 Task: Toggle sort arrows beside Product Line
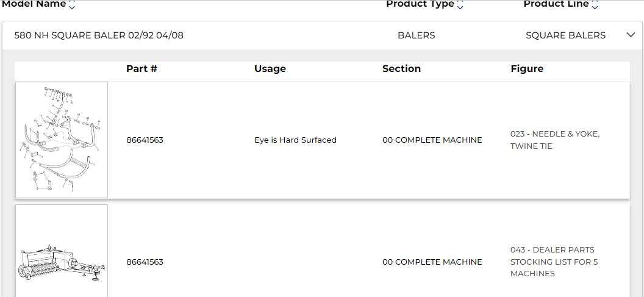point(595,5)
